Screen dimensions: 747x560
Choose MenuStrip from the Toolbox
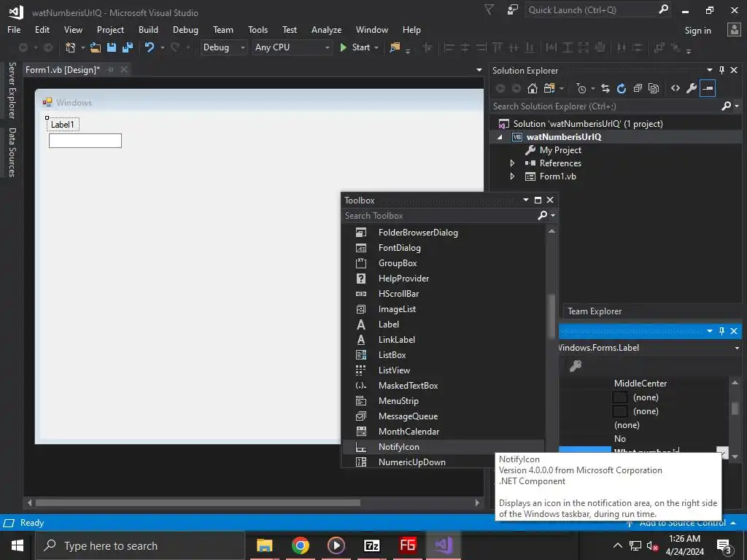point(443,401)
